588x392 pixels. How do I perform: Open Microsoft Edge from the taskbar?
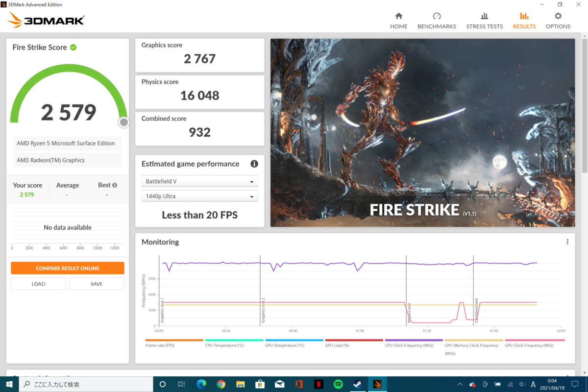click(x=201, y=384)
